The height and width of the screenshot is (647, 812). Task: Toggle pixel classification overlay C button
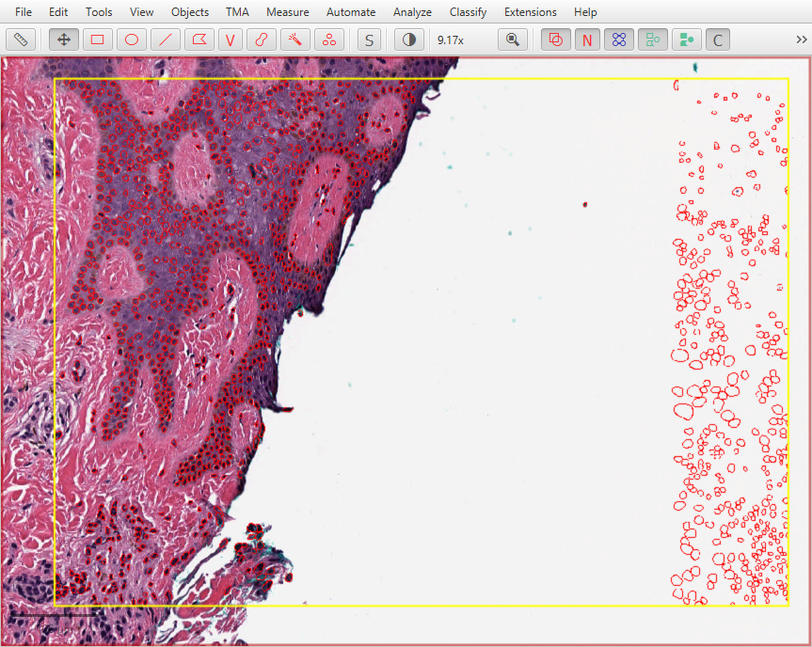click(x=718, y=39)
